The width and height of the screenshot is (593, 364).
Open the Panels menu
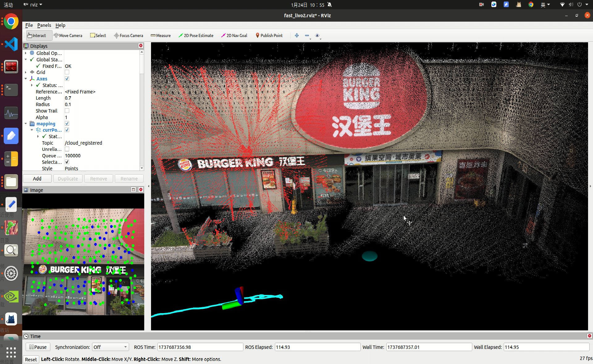pyautogui.click(x=44, y=25)
